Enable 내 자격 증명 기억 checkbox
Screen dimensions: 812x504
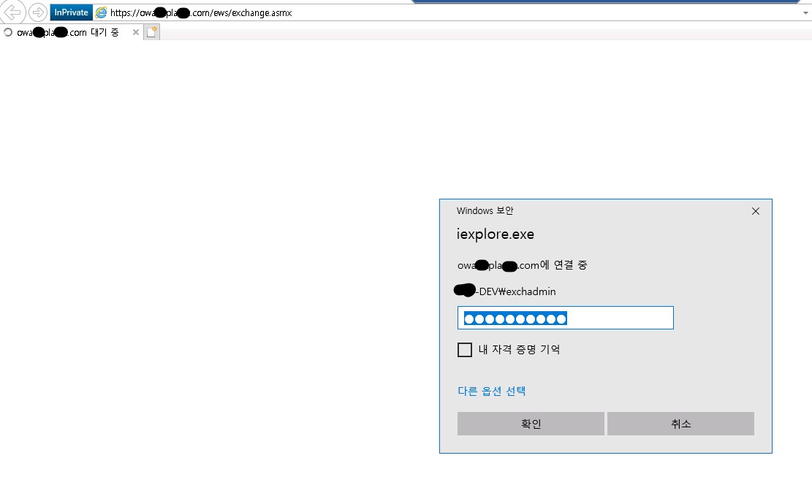465,350
